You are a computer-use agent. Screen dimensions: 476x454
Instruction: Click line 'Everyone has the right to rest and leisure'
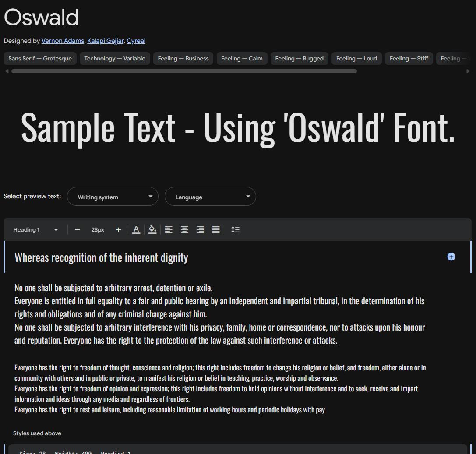pos(170,410)
